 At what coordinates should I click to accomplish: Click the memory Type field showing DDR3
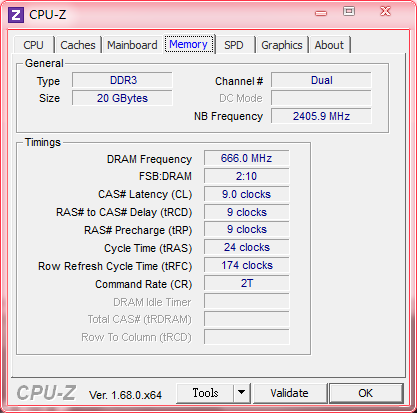tap(122, 80)
